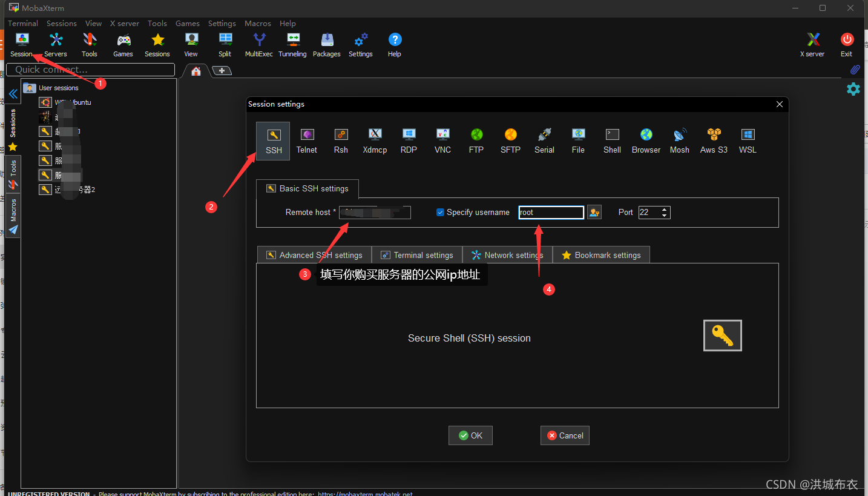
Task: Open the Settings toolbar icon
Action: click(x=361, y=45)
